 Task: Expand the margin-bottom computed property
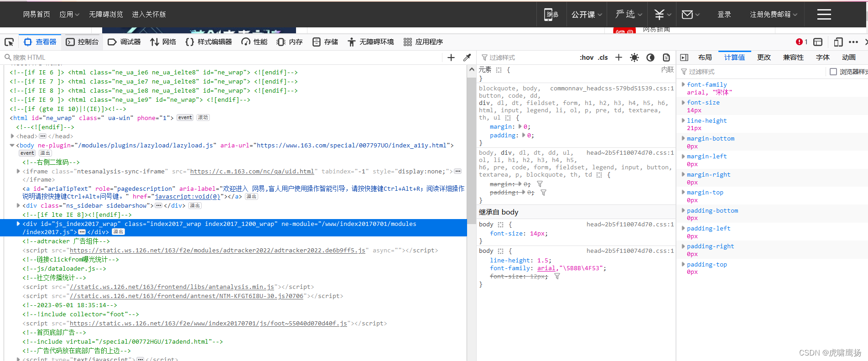683,138
